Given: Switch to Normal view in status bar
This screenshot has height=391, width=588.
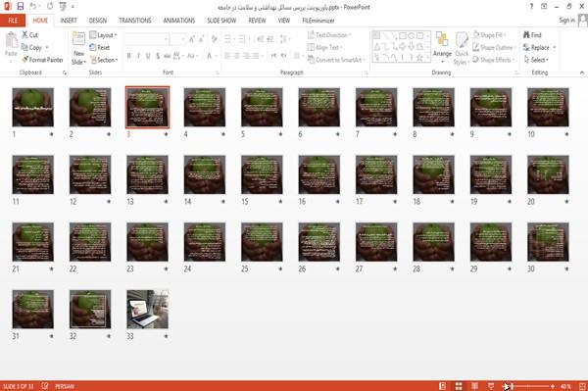Looking at the screenshot, I should [x=443, y=386].
